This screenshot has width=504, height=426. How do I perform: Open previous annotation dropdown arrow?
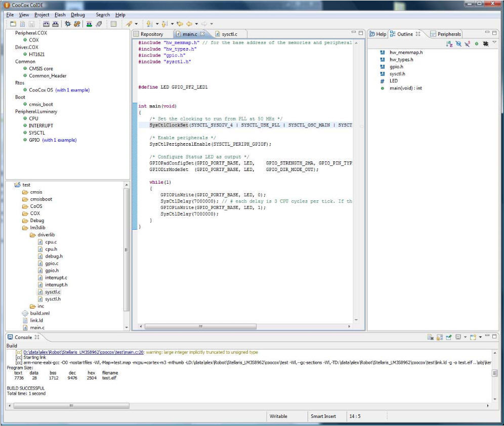point(172,24)
